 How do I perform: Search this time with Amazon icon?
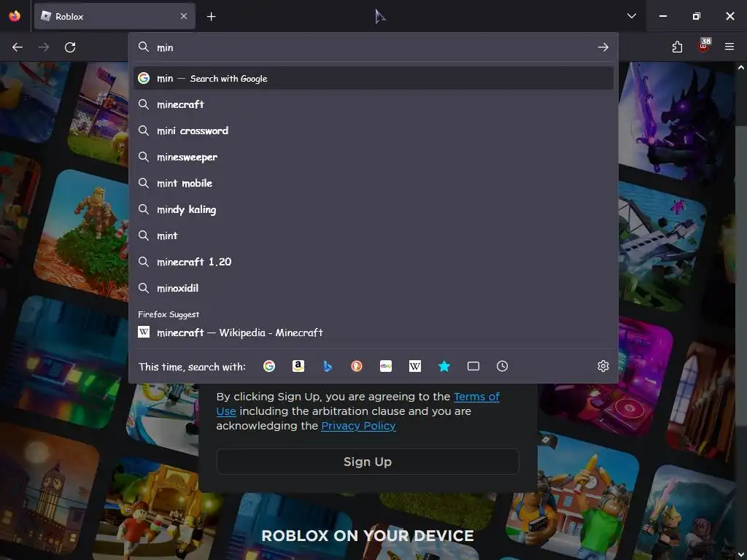tap(298, 366)
